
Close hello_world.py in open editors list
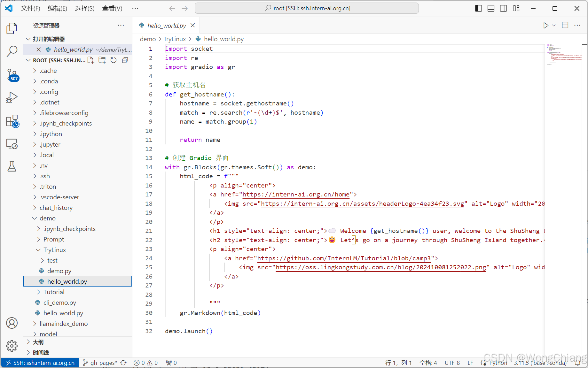coord(39,50)
